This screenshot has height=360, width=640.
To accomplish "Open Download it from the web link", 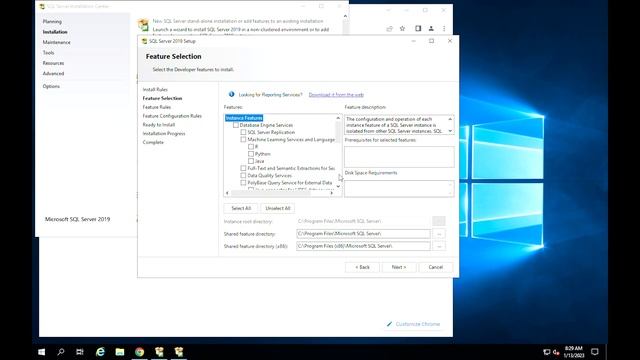I will click(336, 95).
